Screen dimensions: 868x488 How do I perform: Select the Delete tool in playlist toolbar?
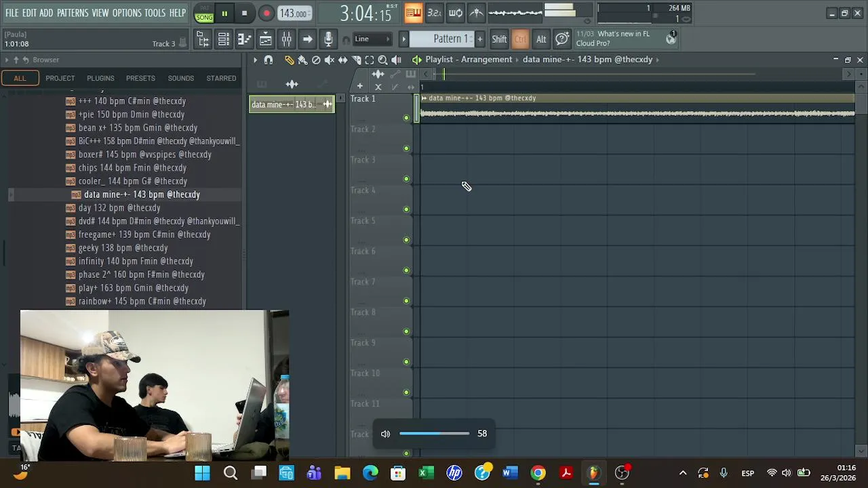pyautogui.click(x=316, y=60)
